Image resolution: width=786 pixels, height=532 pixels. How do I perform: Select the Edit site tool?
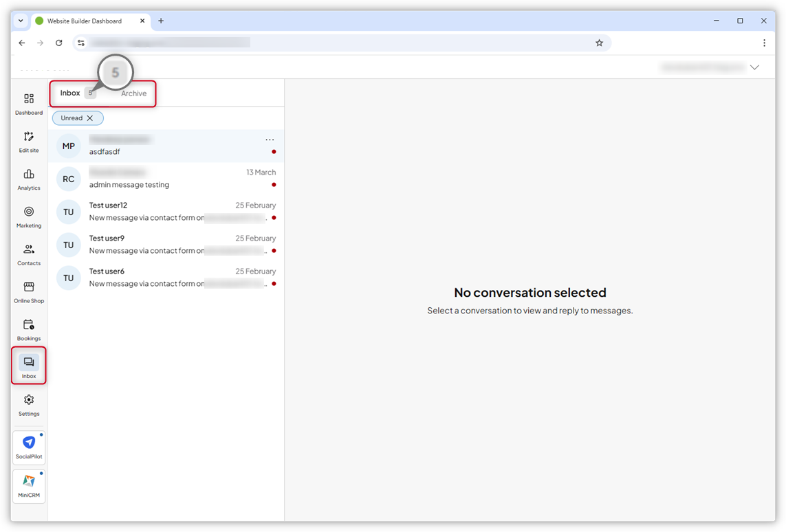coord(28,142)
